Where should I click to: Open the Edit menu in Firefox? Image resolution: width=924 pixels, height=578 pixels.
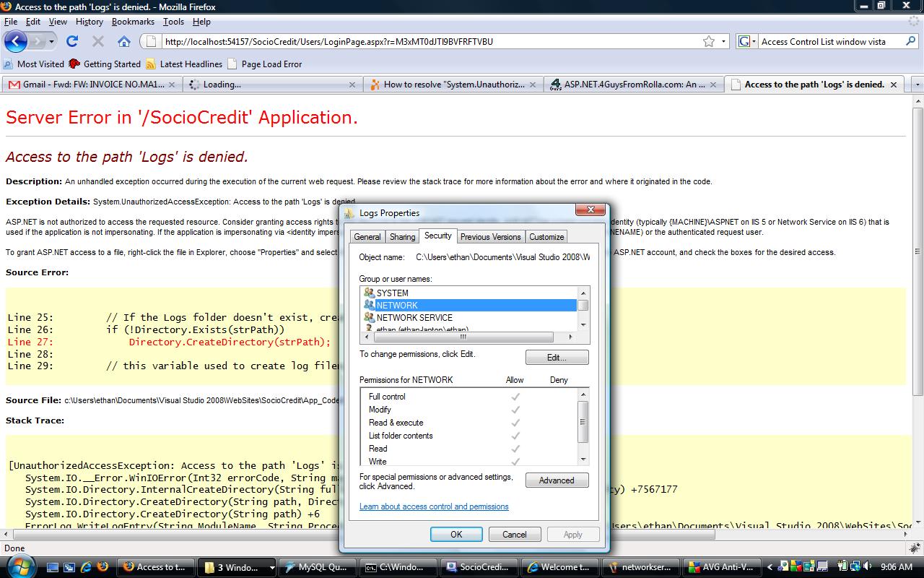[x=33, y=22]
